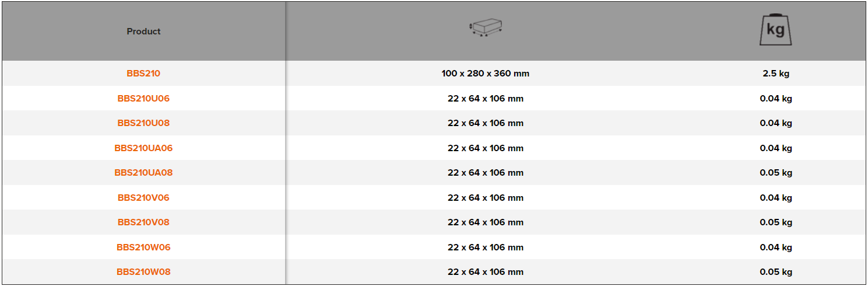The width and height of the screenshot is (868, 286).
Task: Open the BBS210W06 product link
Action: (143, 247)
